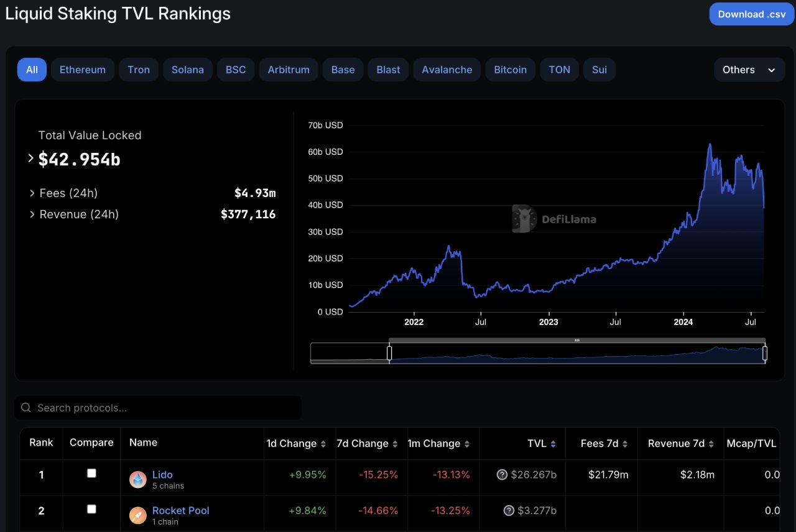This screenshot has width=796, height=532.
Task: Open the Others chain dropdown
Action: point(749,70)
